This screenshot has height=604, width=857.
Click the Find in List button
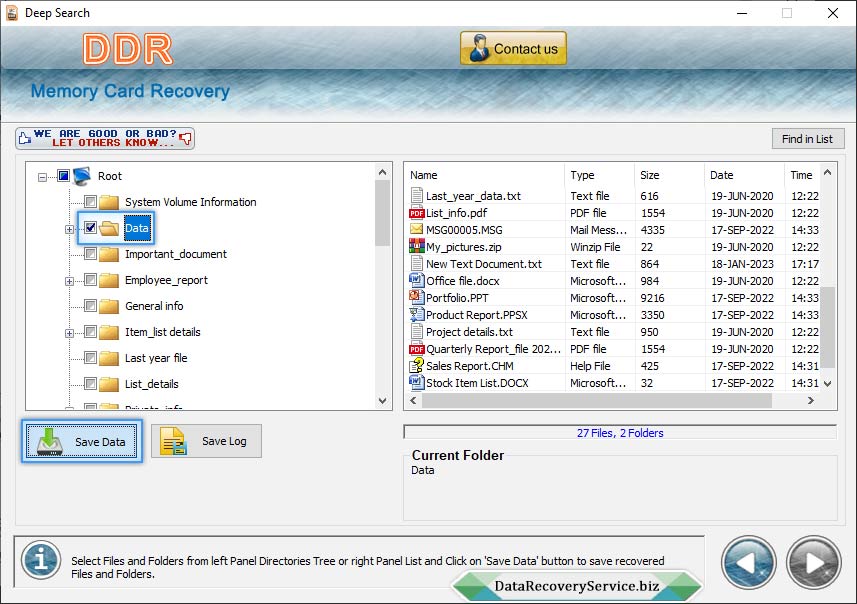coord(808,139)
